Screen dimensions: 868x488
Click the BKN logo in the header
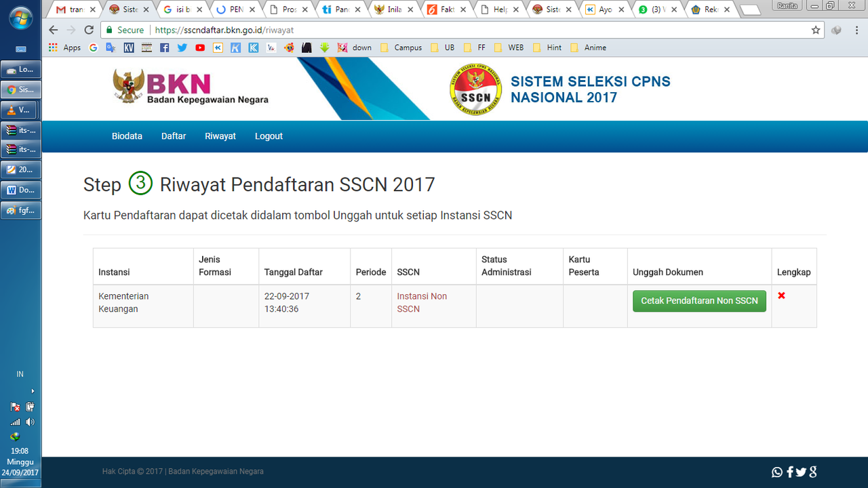[191, 87]
